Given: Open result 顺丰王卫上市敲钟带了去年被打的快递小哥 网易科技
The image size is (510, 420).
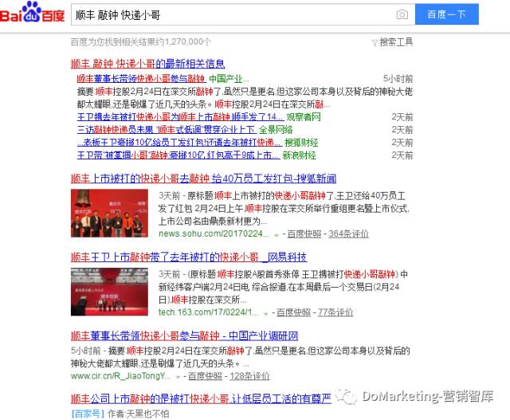Looking at the screenshot, I should [x=189, y=257].
